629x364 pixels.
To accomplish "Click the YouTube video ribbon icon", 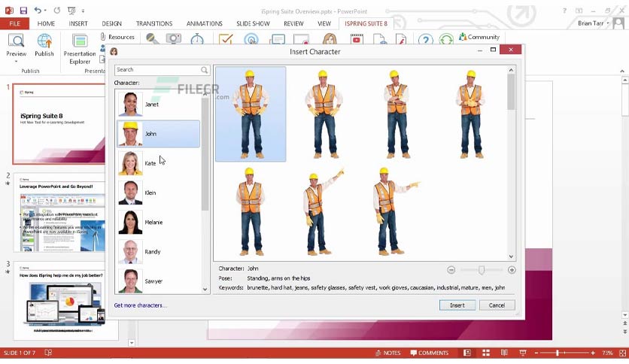I will (357, 39).
